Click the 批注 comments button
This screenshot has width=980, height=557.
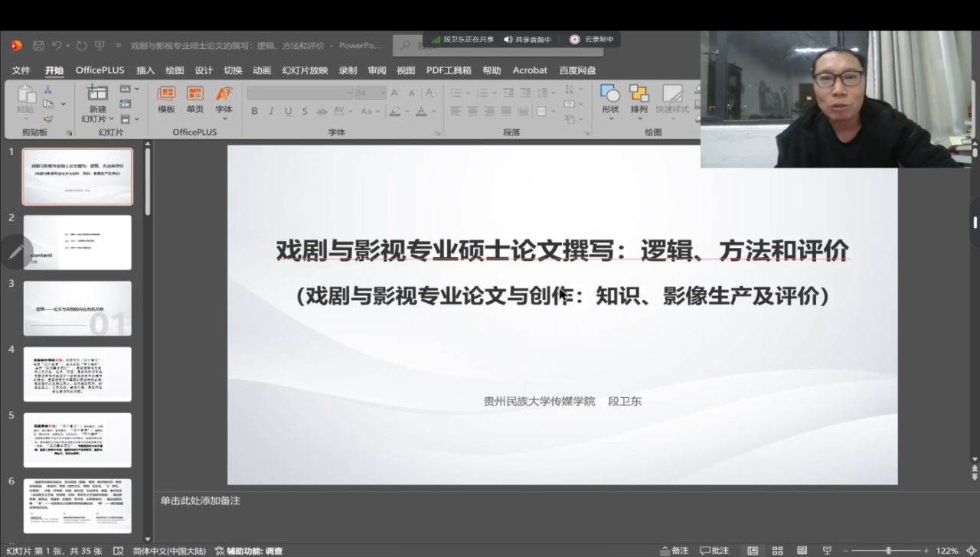click(714, 551)
